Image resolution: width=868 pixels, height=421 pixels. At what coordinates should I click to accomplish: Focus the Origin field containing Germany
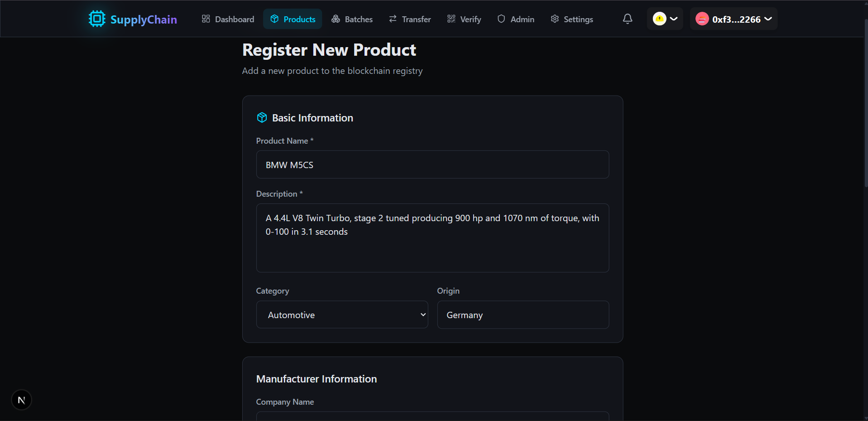tap(523, 315)
